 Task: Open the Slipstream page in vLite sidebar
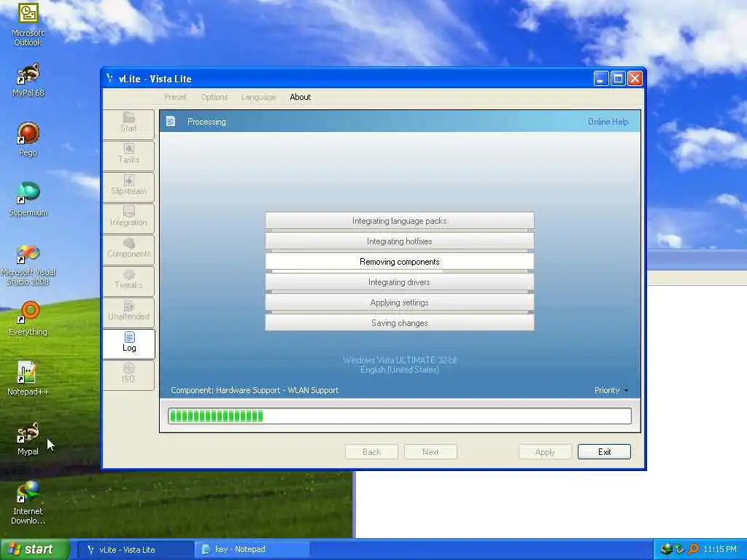128,186
